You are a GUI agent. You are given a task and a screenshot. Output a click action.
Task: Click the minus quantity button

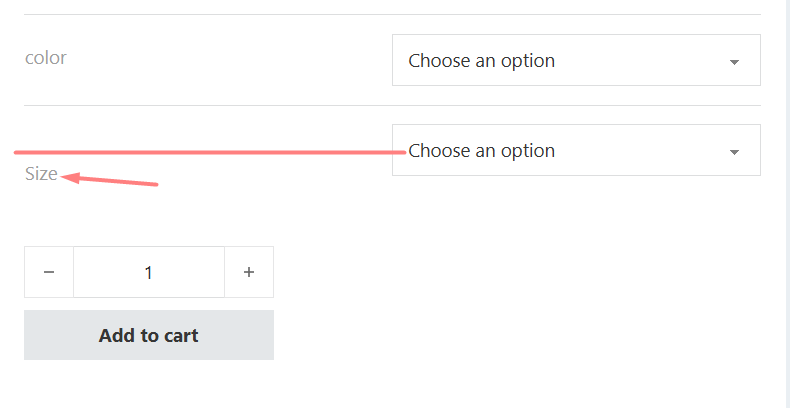point(49,272)
